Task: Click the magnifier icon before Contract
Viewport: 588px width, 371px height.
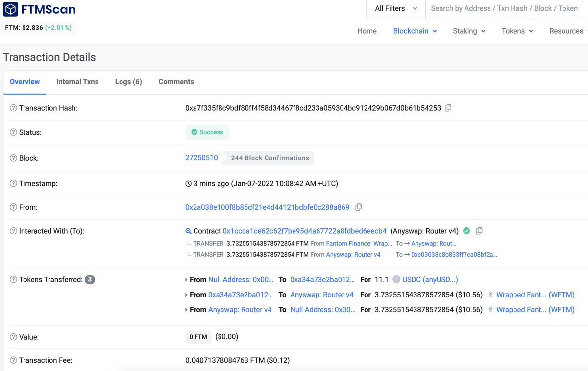Action: point(188,231)
